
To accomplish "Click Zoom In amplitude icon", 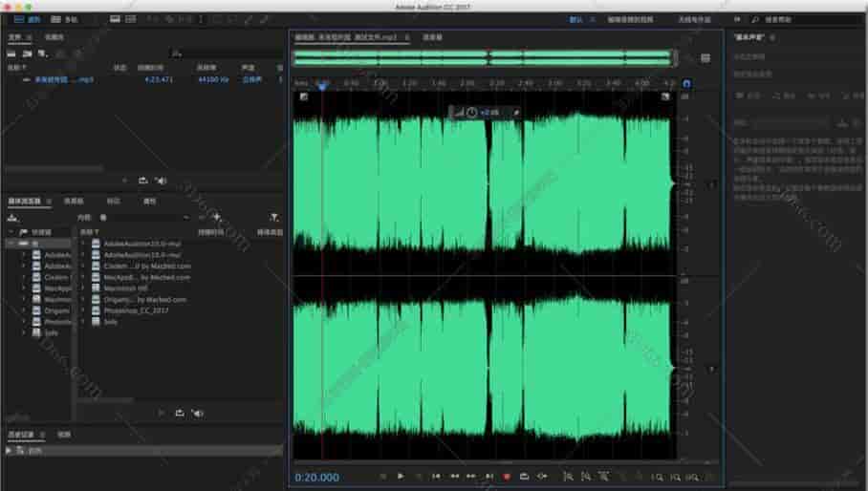I will tap(565, 476).
